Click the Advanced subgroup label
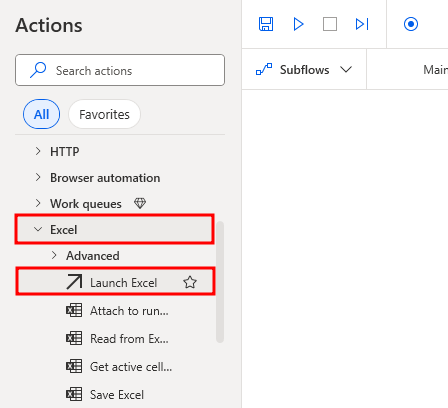 tap(93, 256)
